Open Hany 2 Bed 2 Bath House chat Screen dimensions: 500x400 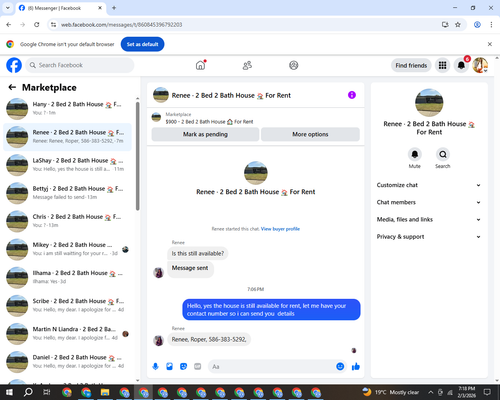tap(67, 108)
